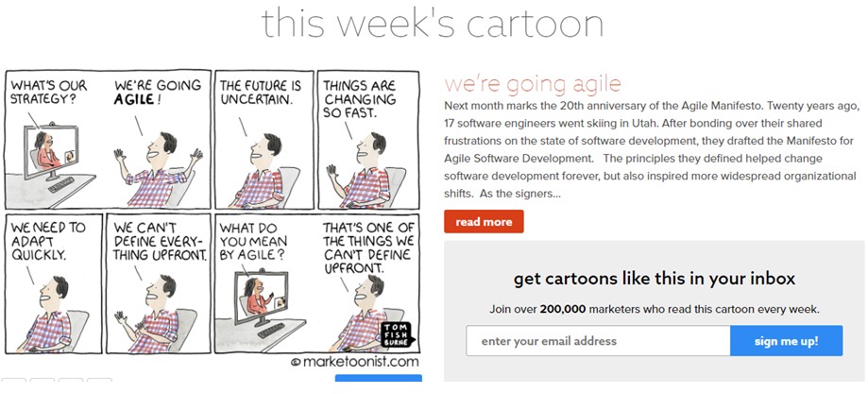Click the video-call monitor in the first panel

(x=52, y=152)
